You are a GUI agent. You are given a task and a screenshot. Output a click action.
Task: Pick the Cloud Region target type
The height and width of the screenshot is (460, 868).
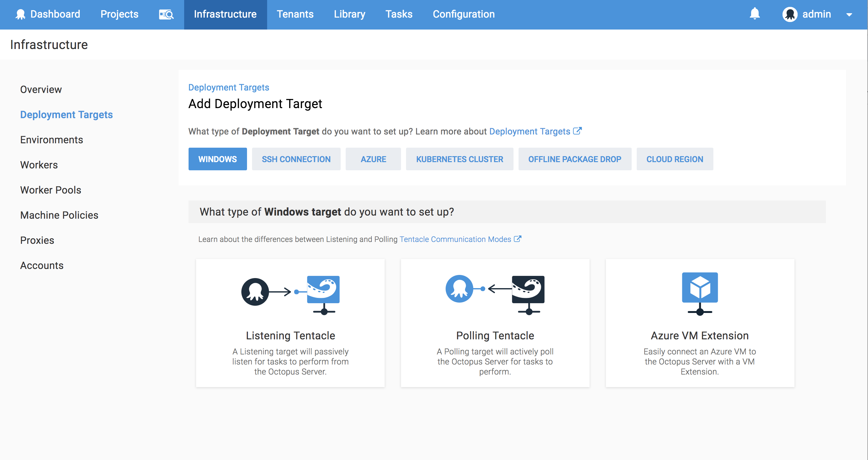click(x=675, y=159)
